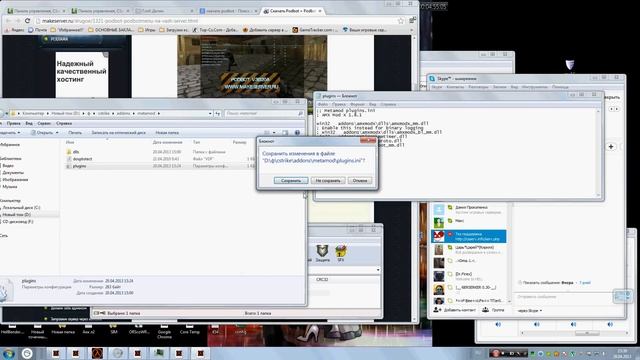Screen dimensions: 640x360
Task: Click Новая папка in Explorer toolbar
Action: [167, 133]
